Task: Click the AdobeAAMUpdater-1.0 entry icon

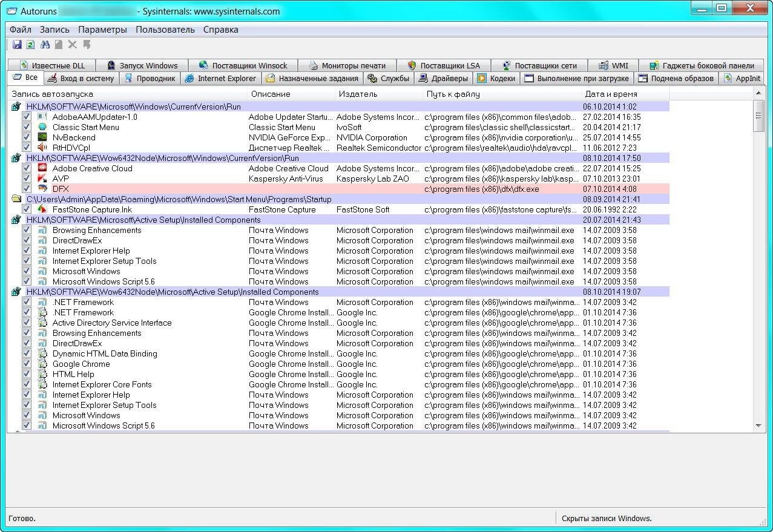Action: point(42,117)
